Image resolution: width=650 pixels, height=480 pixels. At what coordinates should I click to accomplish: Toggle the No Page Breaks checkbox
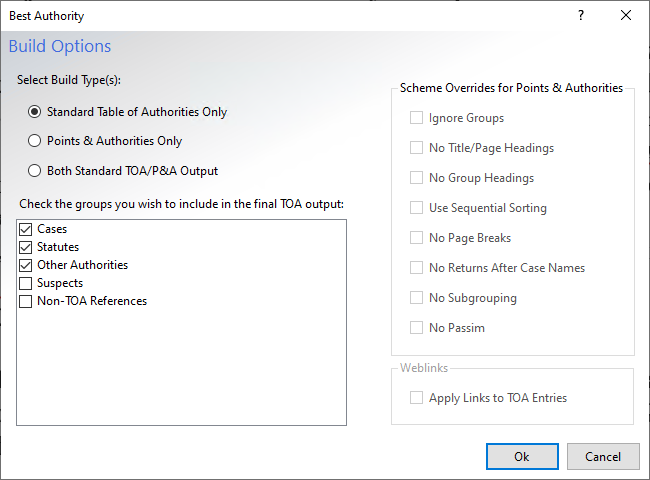416,238
